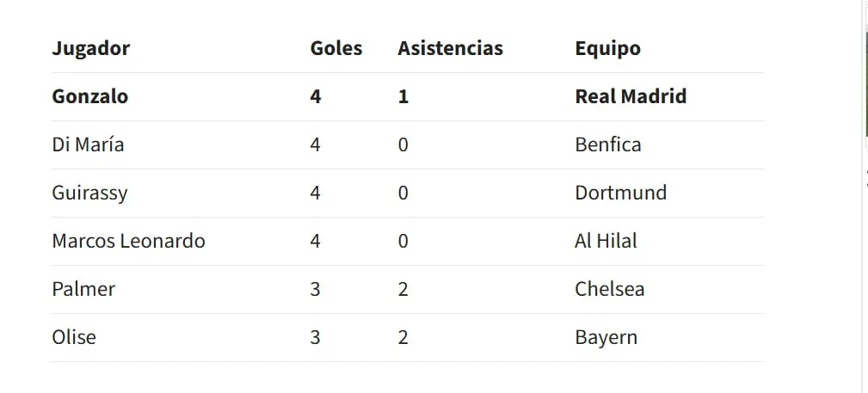Click the Di María row name

coord(88,144)
